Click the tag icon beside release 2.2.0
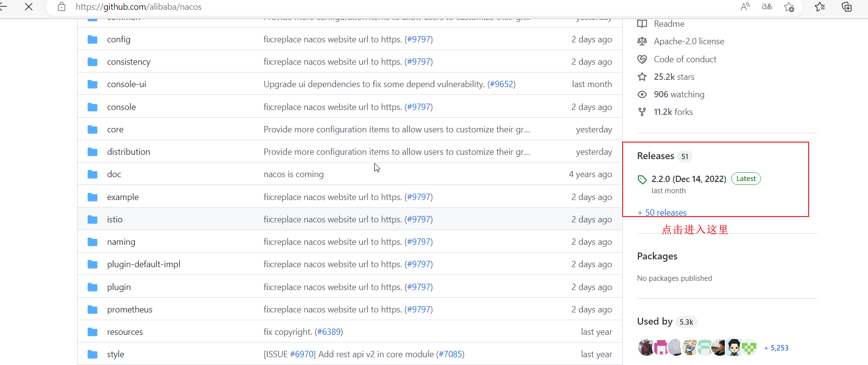The width and height of the screenshot is (868, 365). 642,180
